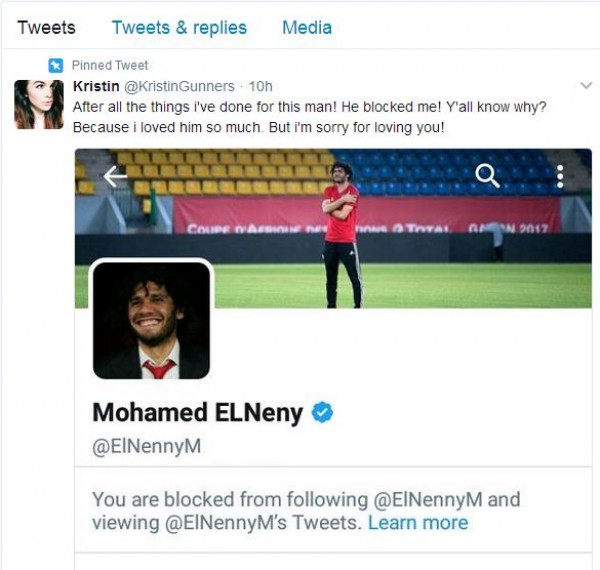This screenshot has height=570, width=600.
Task: Open the stadium header banner image
Action: pos(333,228)
